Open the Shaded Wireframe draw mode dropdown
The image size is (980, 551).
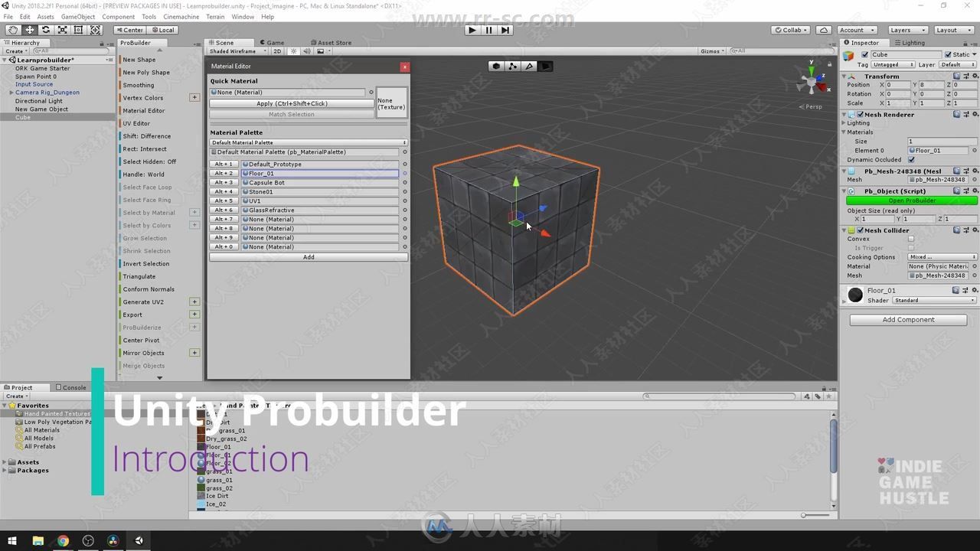237,51
